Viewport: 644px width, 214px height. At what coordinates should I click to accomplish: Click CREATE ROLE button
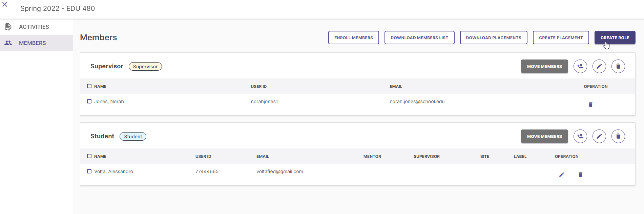[615, 38]
